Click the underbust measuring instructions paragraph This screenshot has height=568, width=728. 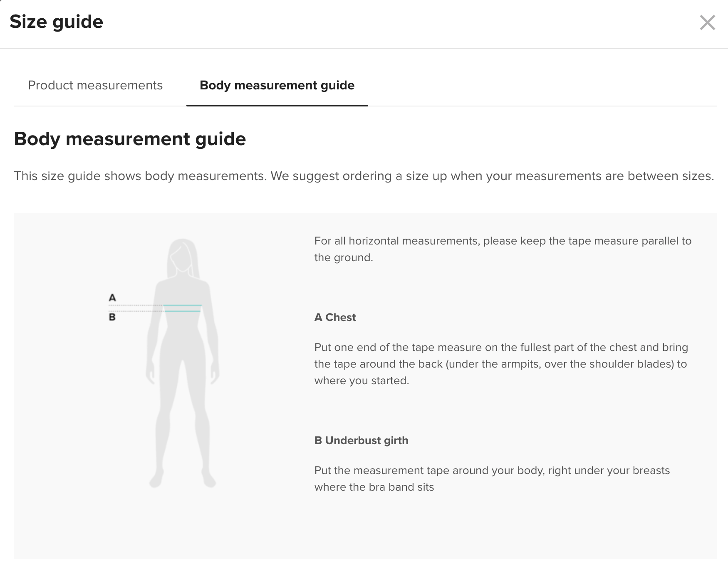pos(492,479)
